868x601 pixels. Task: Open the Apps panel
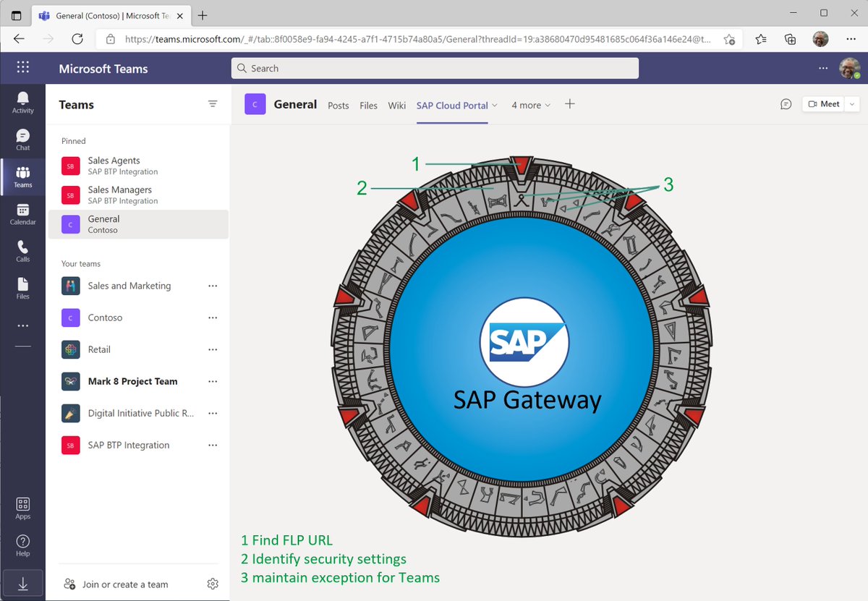pyautogui.click(x=22, y=506)
